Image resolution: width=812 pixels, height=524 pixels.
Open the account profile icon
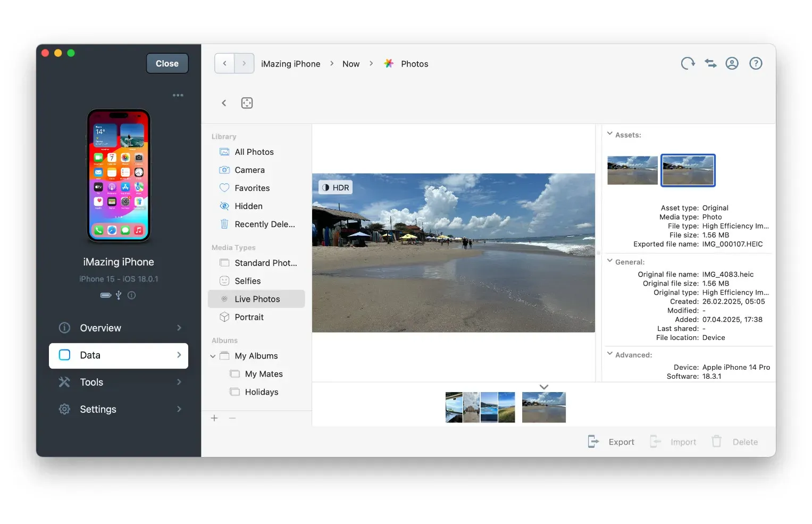tap(732, 64)
